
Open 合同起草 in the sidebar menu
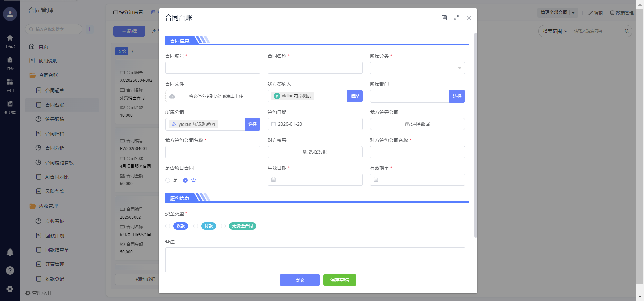(55, 91)
